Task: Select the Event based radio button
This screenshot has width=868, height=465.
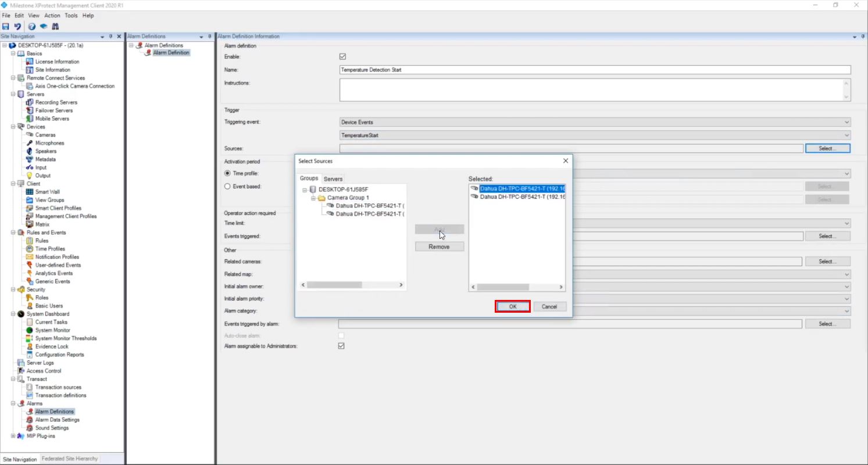Action: pyautogui.click(x=227, y=187)
